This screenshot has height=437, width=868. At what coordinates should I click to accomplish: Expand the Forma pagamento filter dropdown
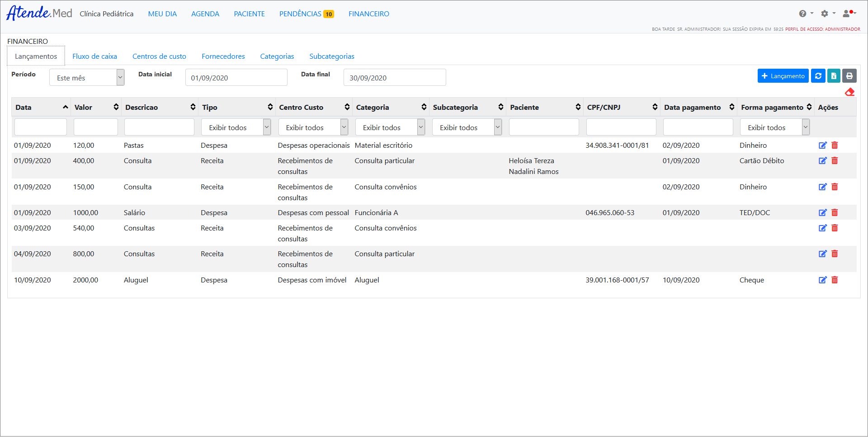click(x=775, y=127)
